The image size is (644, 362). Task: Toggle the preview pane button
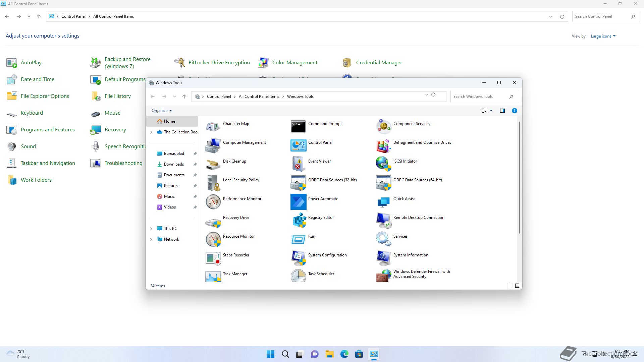[502, 111]
